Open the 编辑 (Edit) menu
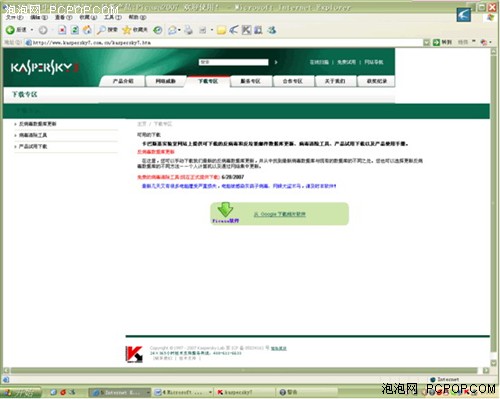The height and width of the screenshot is (399, 500). 39,17
